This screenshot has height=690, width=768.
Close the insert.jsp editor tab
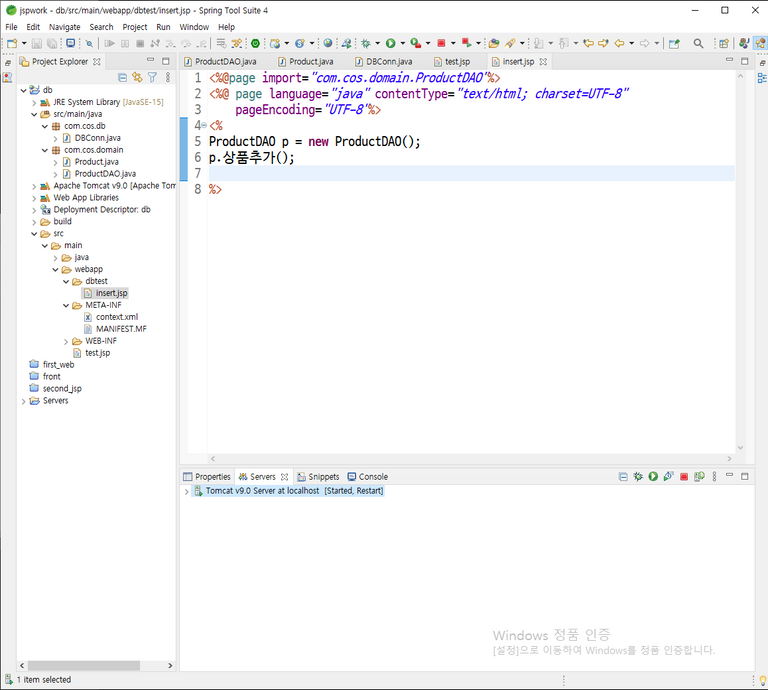pos(543,62)
